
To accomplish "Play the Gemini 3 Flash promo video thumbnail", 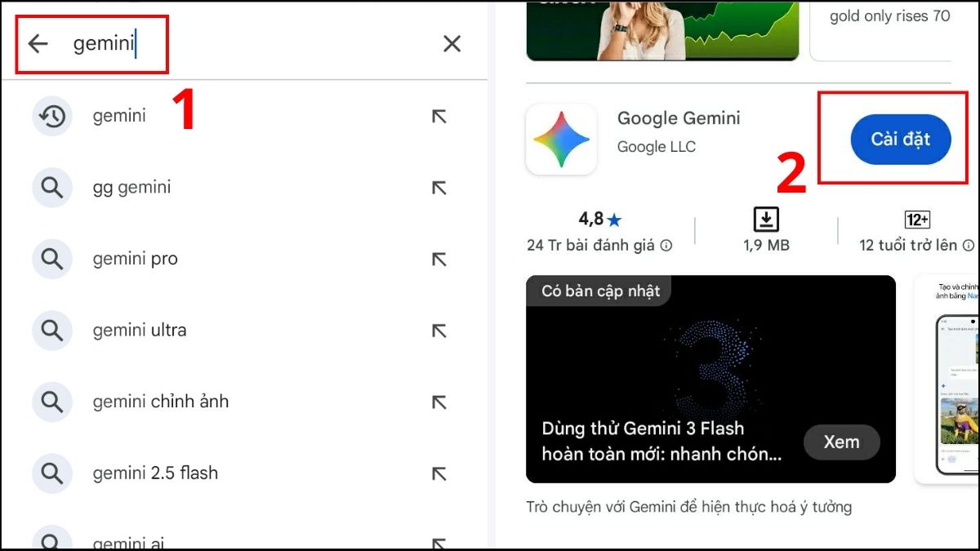I will point(710,377).
